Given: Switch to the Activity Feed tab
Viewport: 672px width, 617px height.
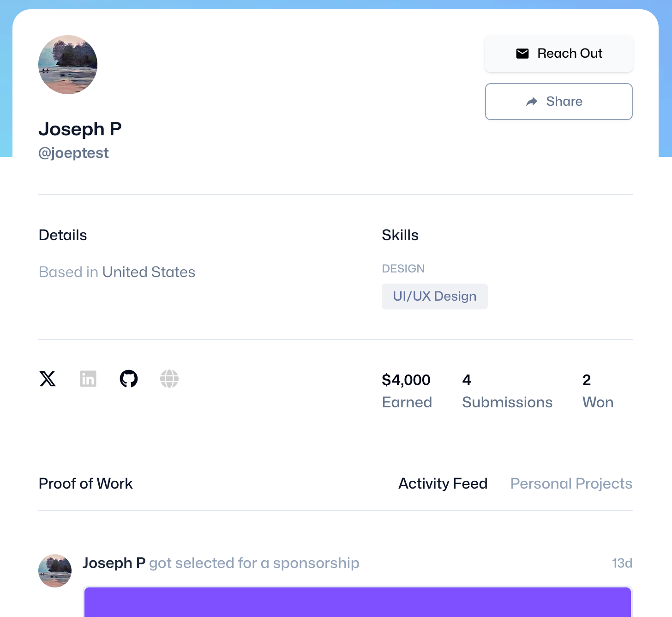Looking at the screenshot, I should [443, 484].
